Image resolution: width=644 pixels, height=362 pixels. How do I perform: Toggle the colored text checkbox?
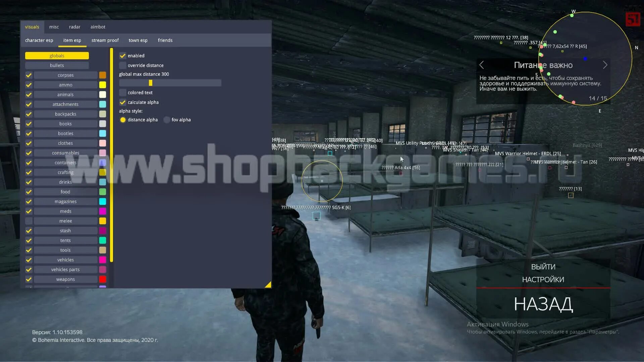tap(122, 93)
